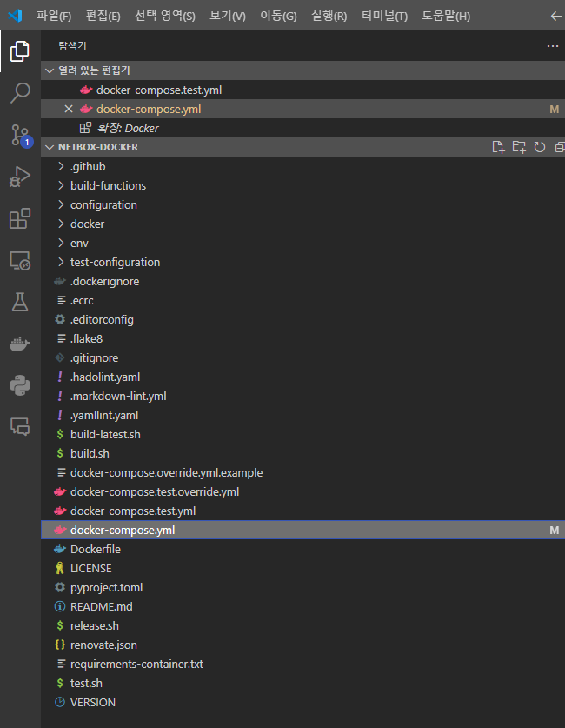Viewport: 565px width, 728px height.
Task: Open the .hadolint.yaml file
Action: [302, 377]
